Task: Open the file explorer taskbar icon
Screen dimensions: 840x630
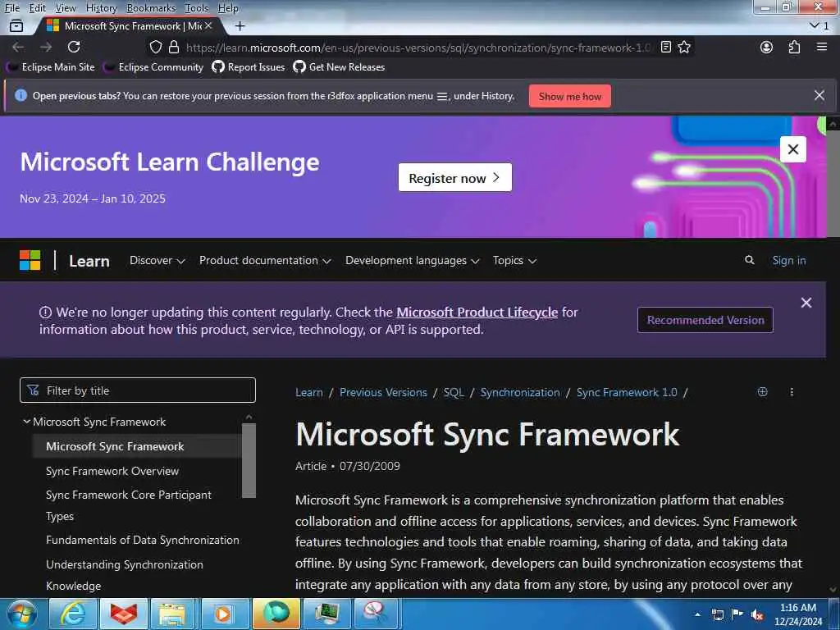Action: 172,614
